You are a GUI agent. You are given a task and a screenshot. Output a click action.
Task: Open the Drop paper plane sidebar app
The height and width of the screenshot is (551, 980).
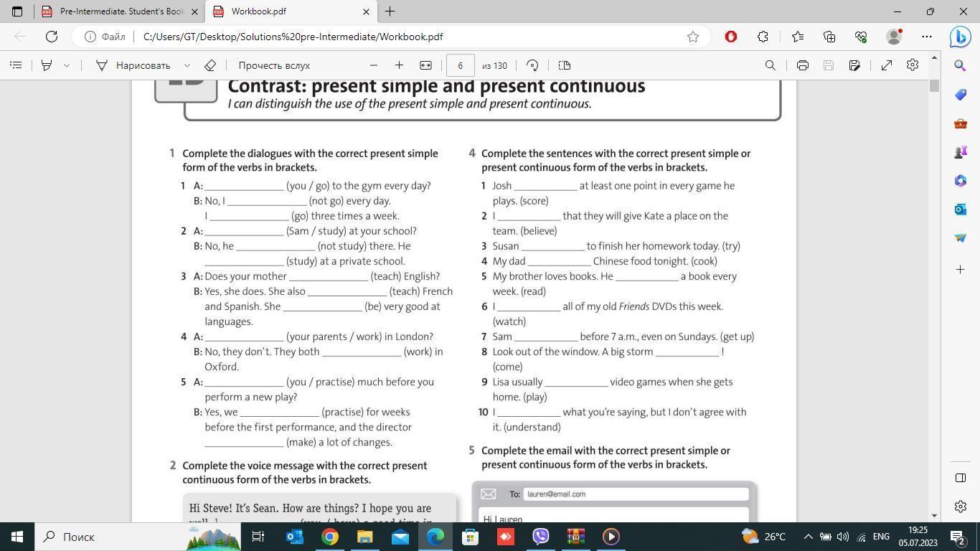(961, 237)
